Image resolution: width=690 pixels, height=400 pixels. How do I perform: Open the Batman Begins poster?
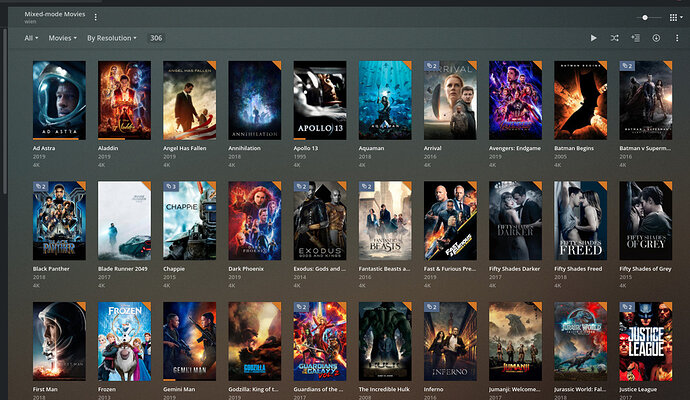580,100
